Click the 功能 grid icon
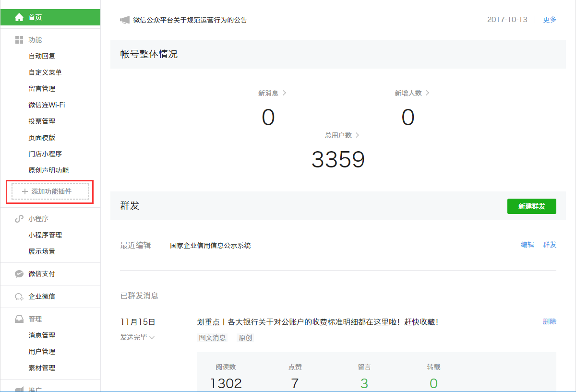The height and width of the screenshot is (392, 576). (x=19, y=40)
